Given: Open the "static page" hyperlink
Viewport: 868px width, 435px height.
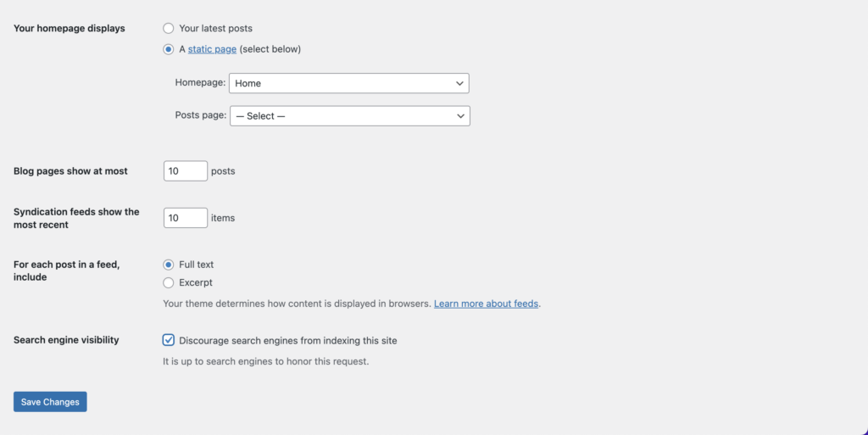Looking at the screenshot, I should tap(212, 49).
